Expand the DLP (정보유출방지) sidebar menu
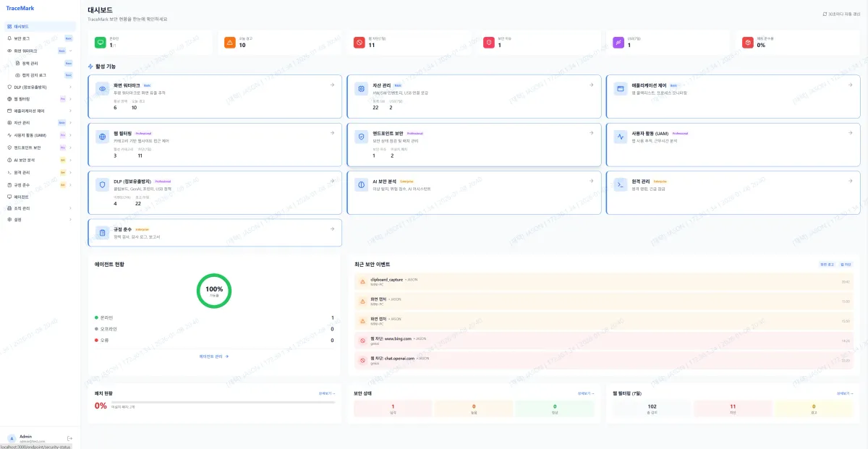The image size is (868, 449). point(70,87)
